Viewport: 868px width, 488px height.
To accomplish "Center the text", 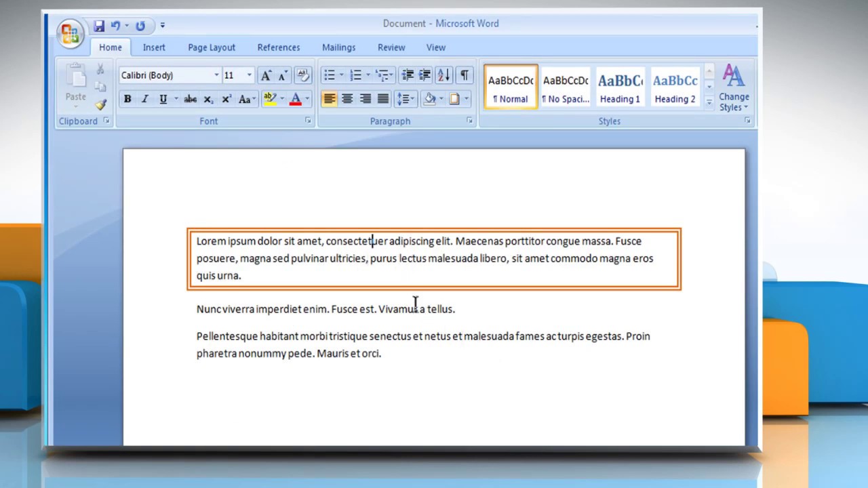I will [x=347, y=99].
